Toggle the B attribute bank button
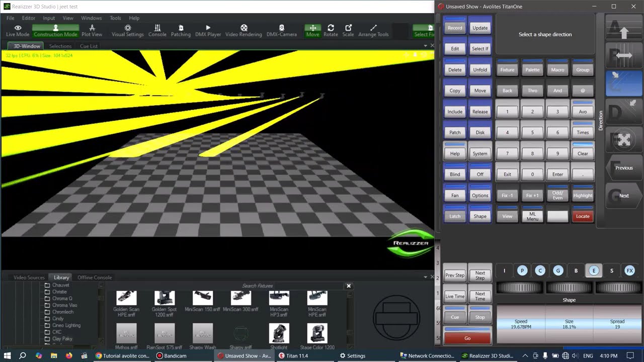Image resolution: width=644 pixels, height=362 pixels. pyautogui.click(x=576, y=270)
